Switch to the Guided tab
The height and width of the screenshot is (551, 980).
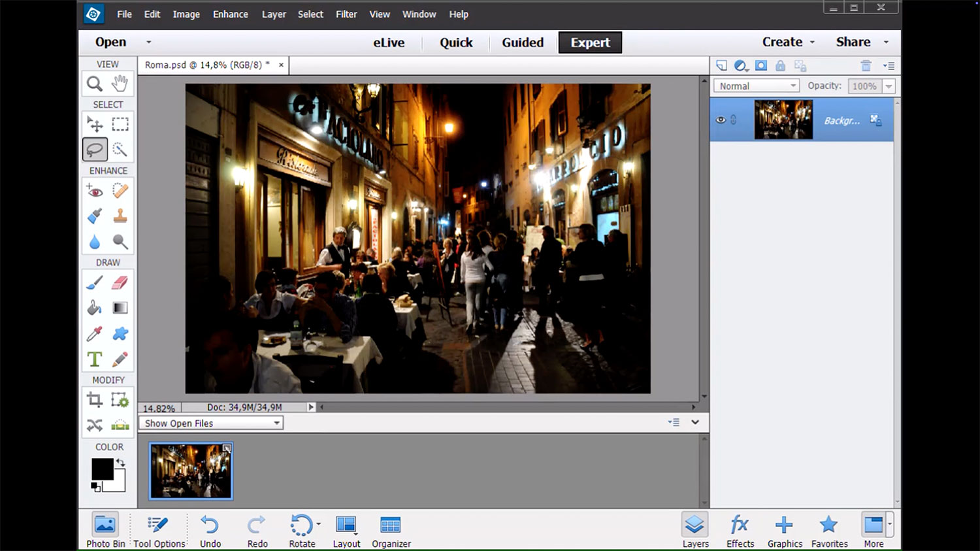point(522,42)
